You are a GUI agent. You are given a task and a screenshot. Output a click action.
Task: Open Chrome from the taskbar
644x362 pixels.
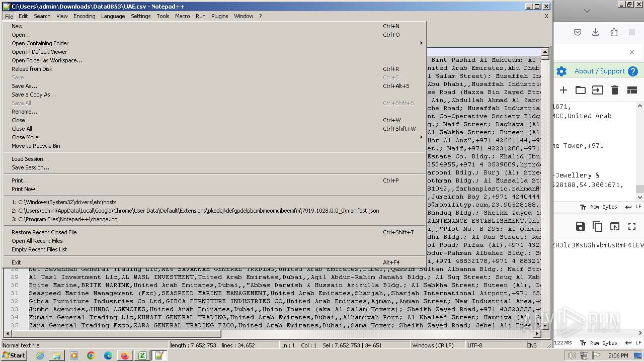pyautogui.click(x=91, y=355)
